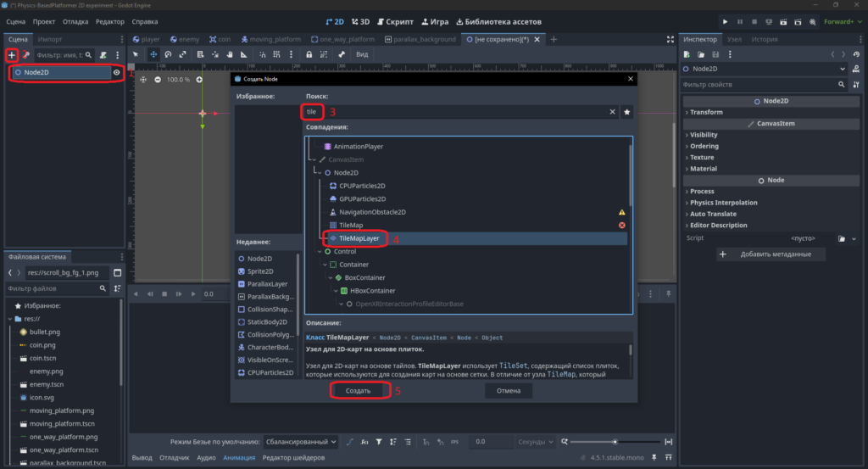Adjust the animation timeline zoom slider
This screenshot has width=868, height=469.
615,442
